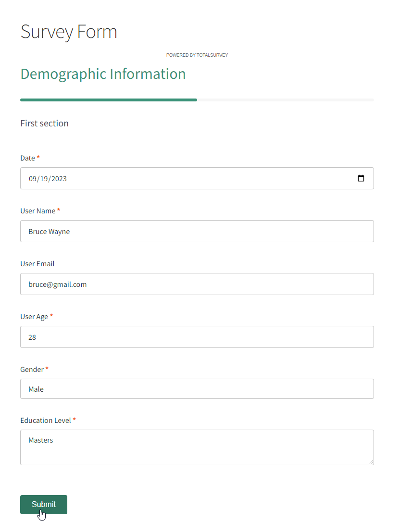This screenshot has height=532, width=399.
Task: Click the Date field label
Action: [27, 158]
